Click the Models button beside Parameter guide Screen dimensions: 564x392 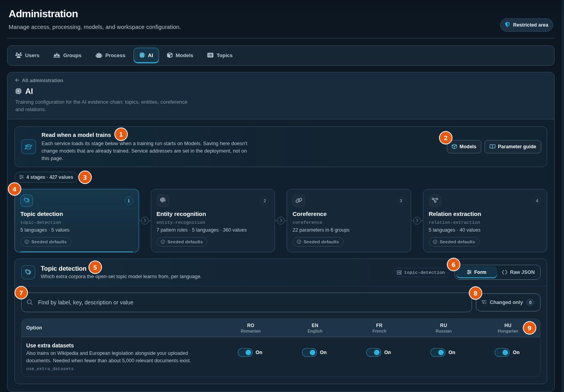(x=464, y=147)
